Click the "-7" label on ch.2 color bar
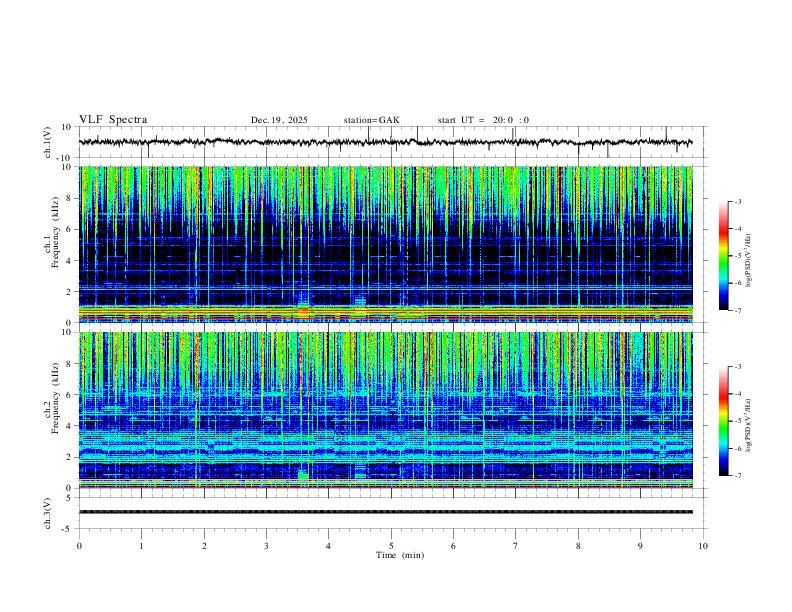792x612 pixels. tap(737, 476)
